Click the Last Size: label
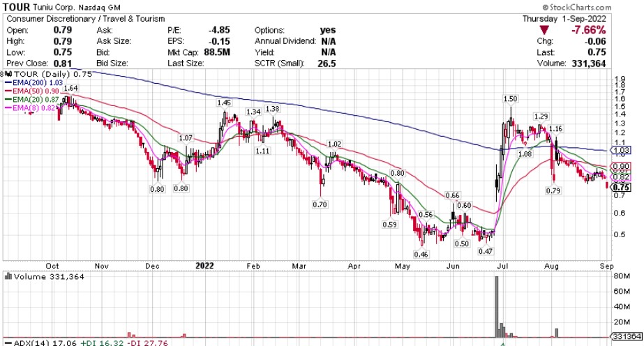Image resolution: width=644 pixels, height=346 pixels. pos(186,63)
